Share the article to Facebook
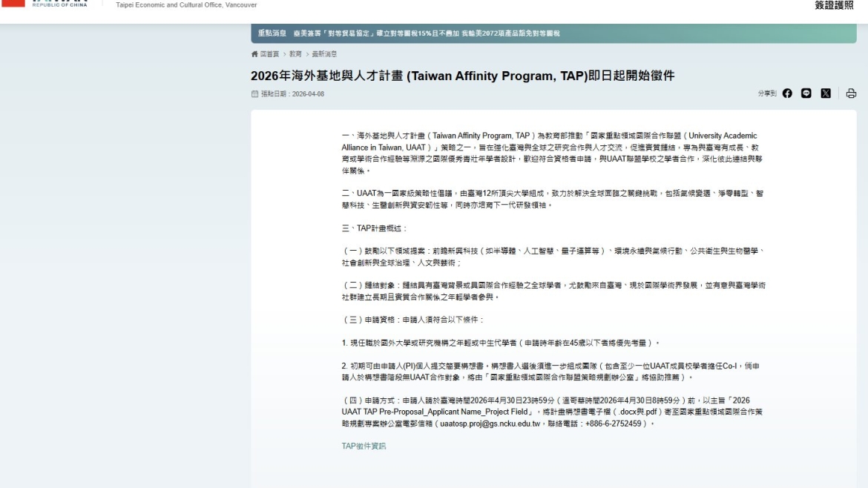Viewport: 868px width, 488px height. (786, 93)
